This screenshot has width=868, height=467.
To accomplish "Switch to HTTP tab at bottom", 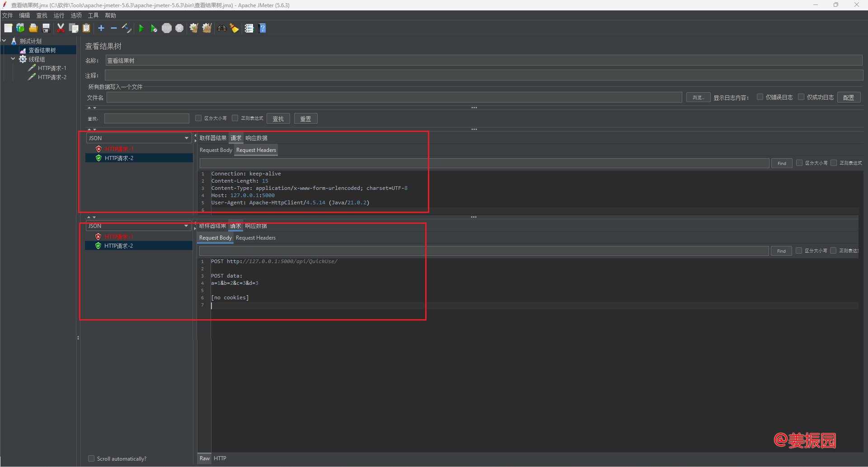I will click(x=220, y=458).
